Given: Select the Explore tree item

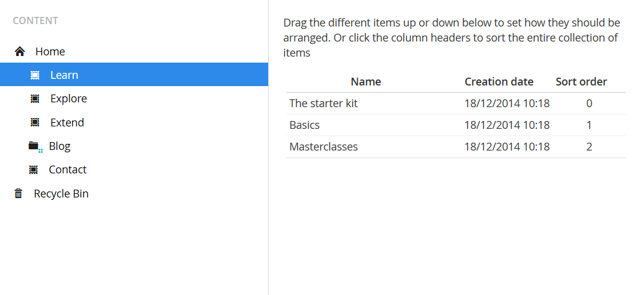Looking at the screenshot, I should tap(69, 99).
